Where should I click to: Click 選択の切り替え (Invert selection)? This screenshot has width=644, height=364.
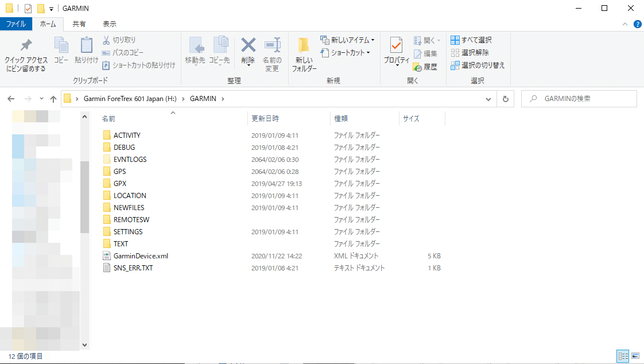click(x=478, y=65)
